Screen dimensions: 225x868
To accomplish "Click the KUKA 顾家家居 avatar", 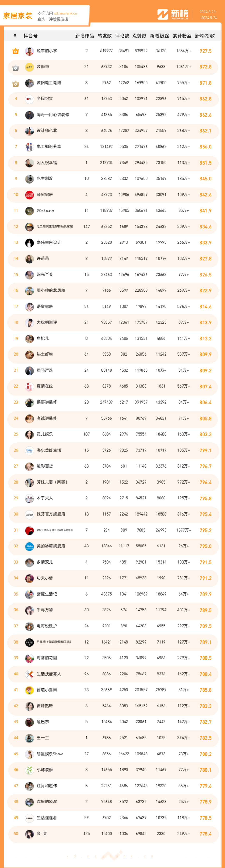I will [30, 195].
